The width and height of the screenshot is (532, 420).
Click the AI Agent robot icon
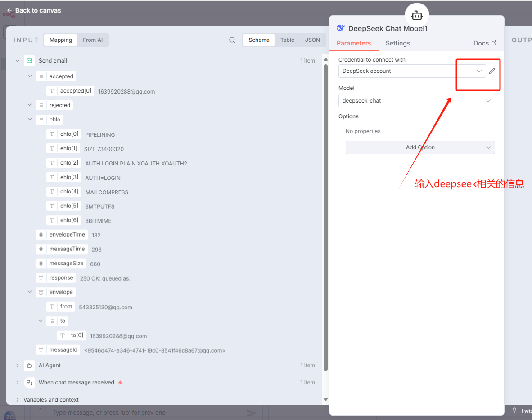pyautogui.click(x=29, y=366)
